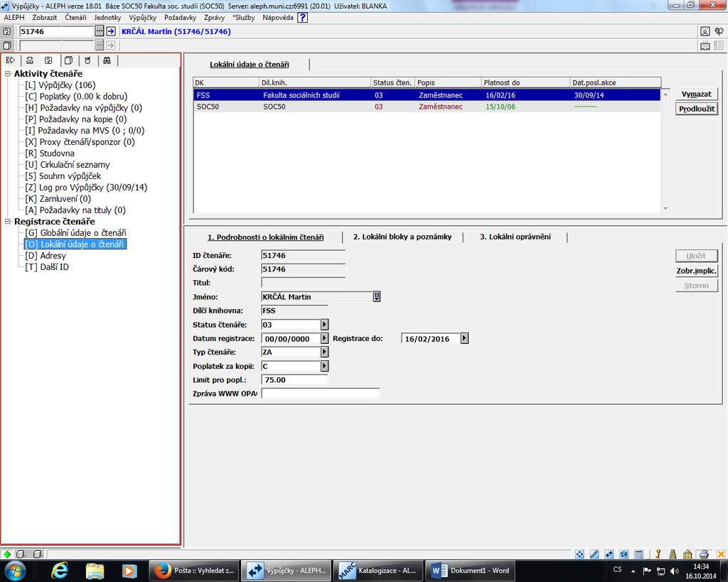Open [G] Globální údaje o čtenáři
The image size is (728, 582).
click(x=75, y=232)
